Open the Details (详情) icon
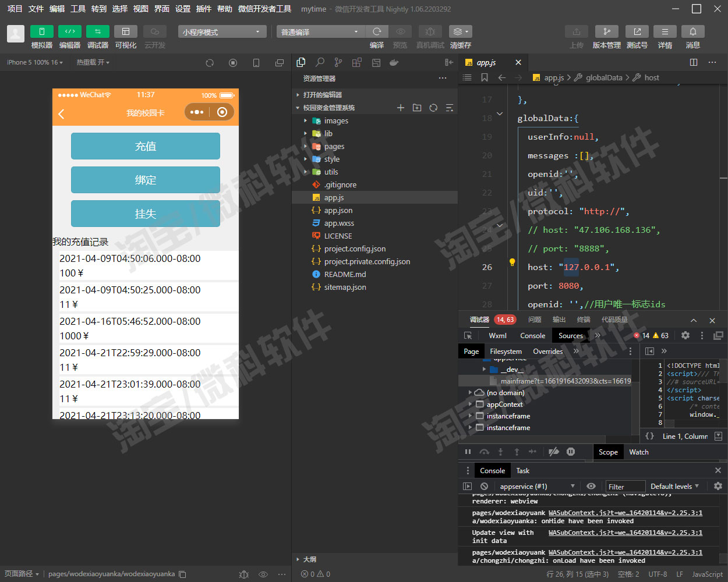Viewport: 728px width, 582px height. pyautogui.click(x=665, y=31)
